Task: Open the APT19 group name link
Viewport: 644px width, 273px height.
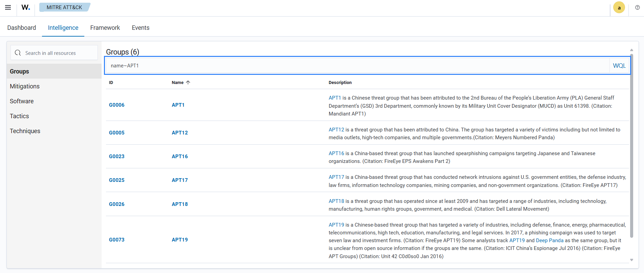Action: click(x=179, y=240)
